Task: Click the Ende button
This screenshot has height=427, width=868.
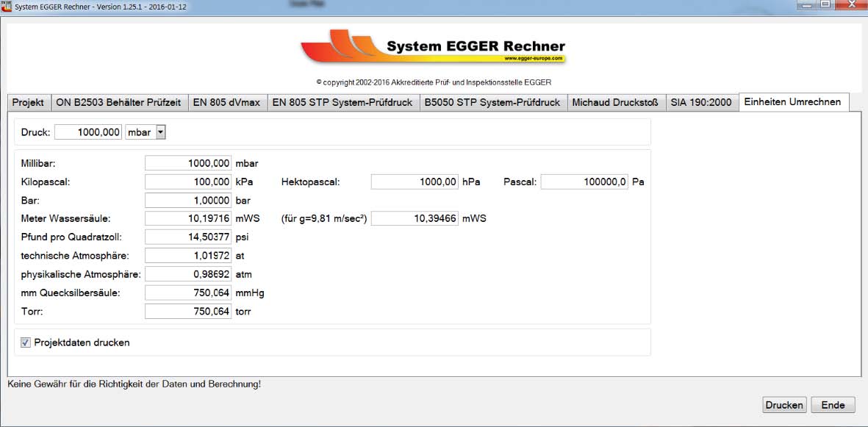Action: pyautogui.click(x=833, y=405)
